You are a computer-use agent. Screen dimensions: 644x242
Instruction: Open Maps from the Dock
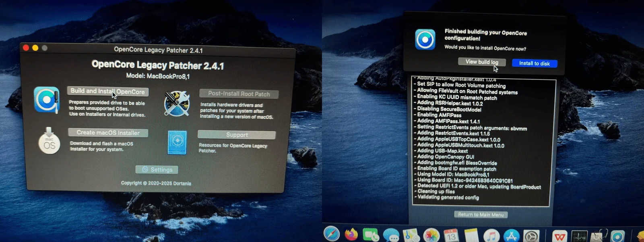pos(411,235)
